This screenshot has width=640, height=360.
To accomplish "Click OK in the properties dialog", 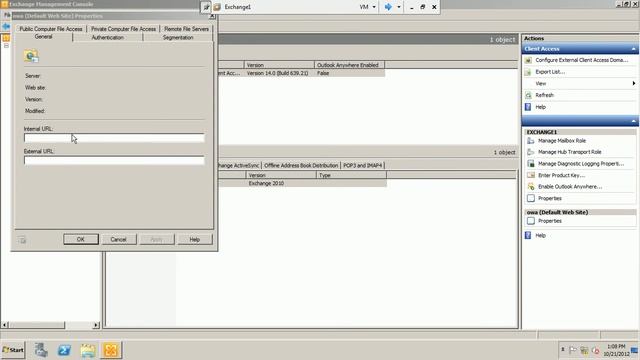I will click(x=81, y=240).
